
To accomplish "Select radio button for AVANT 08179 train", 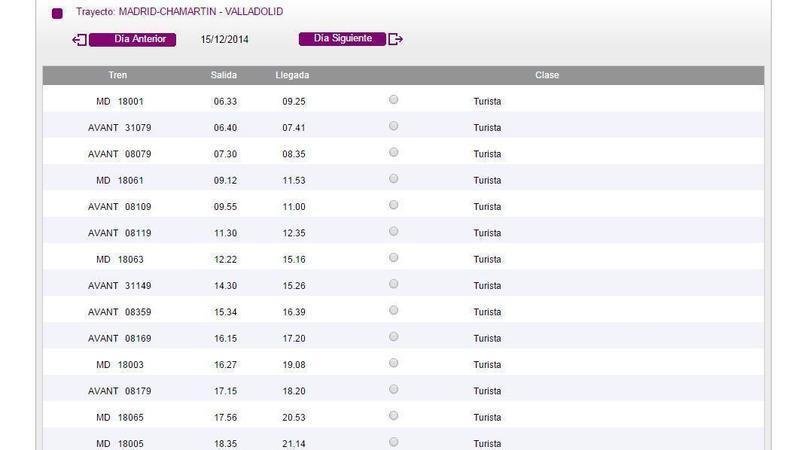I will click(x=393, y=389).
